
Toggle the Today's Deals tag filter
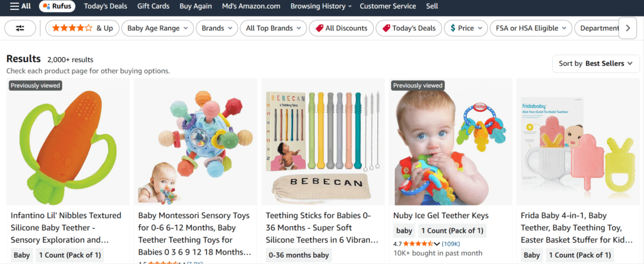408,28
